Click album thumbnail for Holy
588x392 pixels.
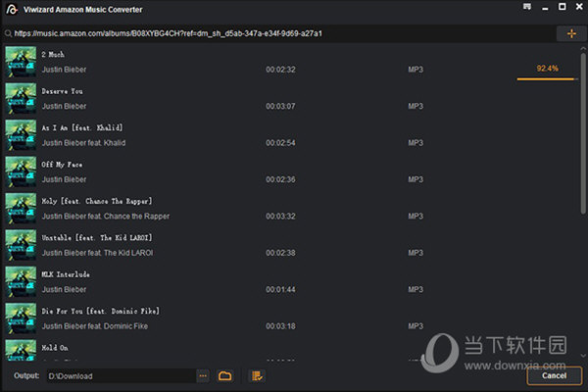pos(21,208)
